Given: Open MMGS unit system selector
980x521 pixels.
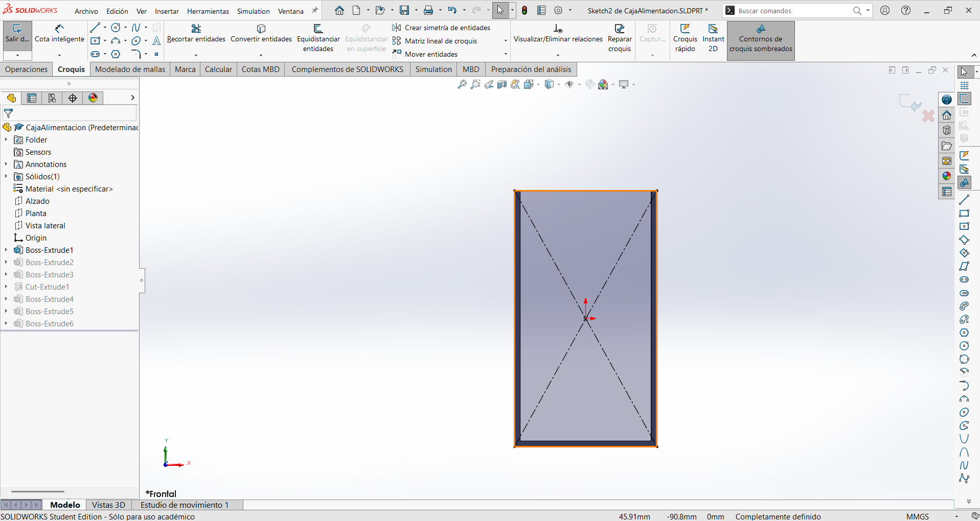Looking at the screenshot, I should tap(918, 516).
